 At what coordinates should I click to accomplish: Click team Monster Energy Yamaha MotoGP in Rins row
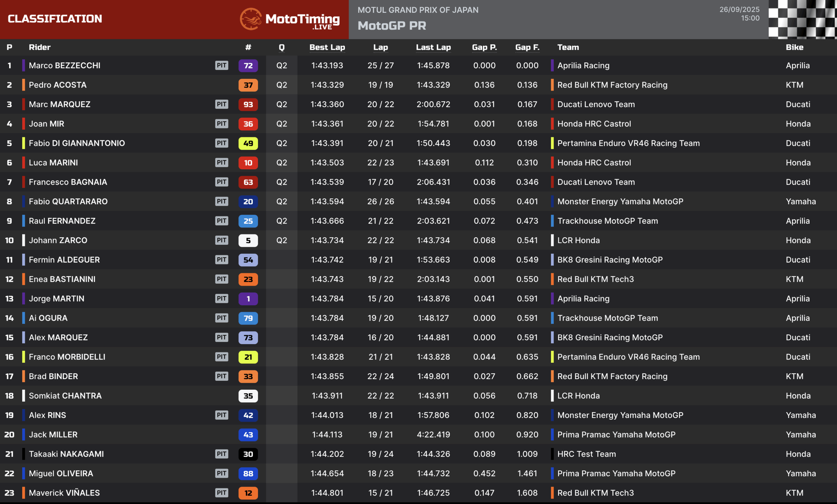click(x=620, y=415)
